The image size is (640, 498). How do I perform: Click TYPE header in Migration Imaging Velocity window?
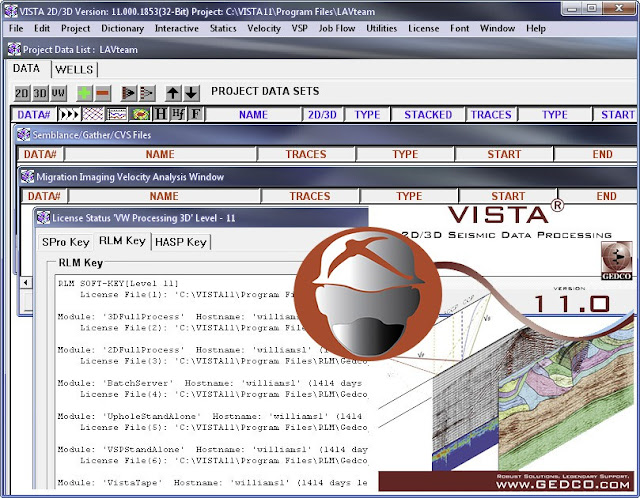pyautogui.click(x=409, y=196)
